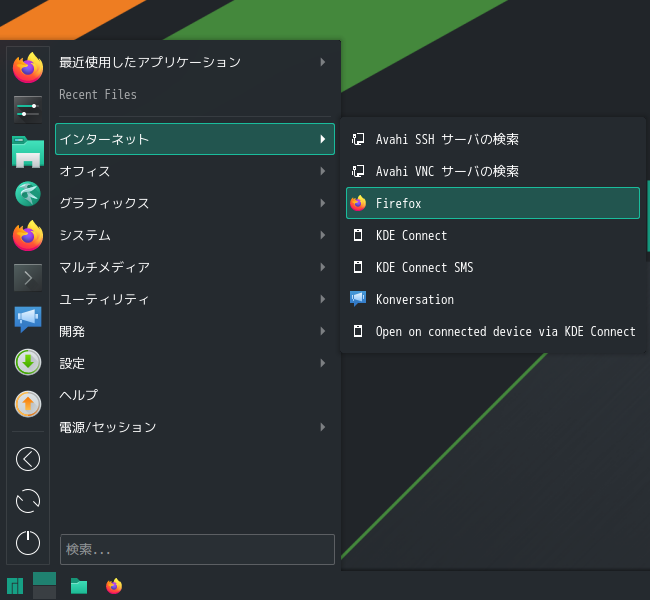Open the Konsole terminal favorite icon
Image resolution: width=650 pixels, height=600 pixels.
coord(28,277)
